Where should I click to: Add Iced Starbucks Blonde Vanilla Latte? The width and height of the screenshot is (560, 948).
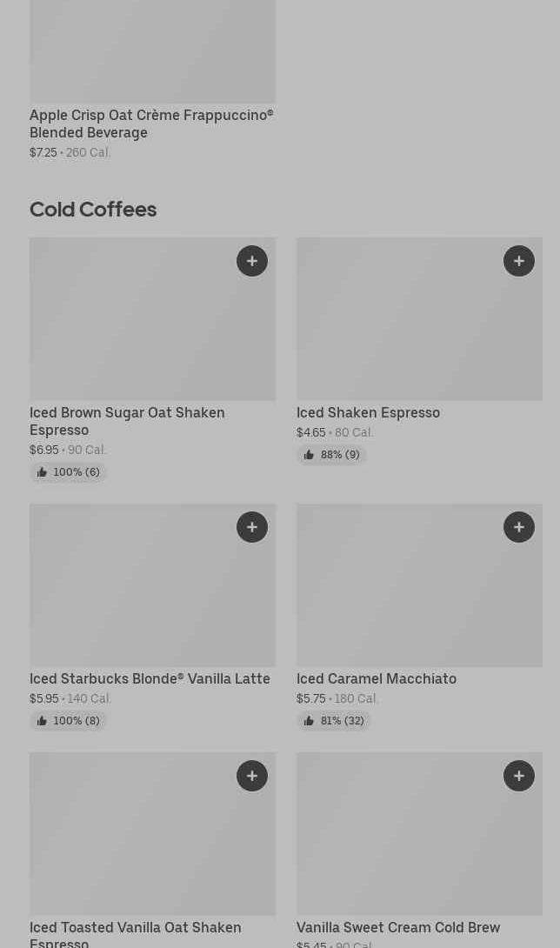[x=252, y=527]
